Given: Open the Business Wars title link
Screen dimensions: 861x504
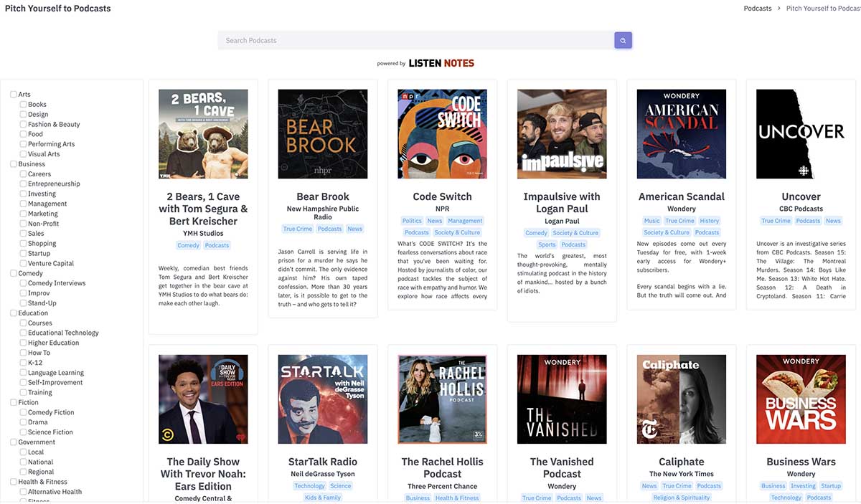Looking at the screenshot, I should (x=801, y=462).
